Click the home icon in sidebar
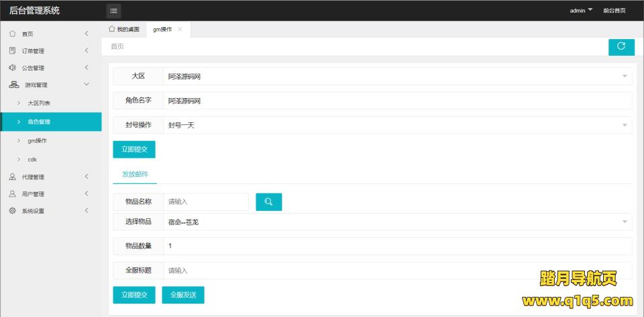The image size is (644, 317). [13, 34]
